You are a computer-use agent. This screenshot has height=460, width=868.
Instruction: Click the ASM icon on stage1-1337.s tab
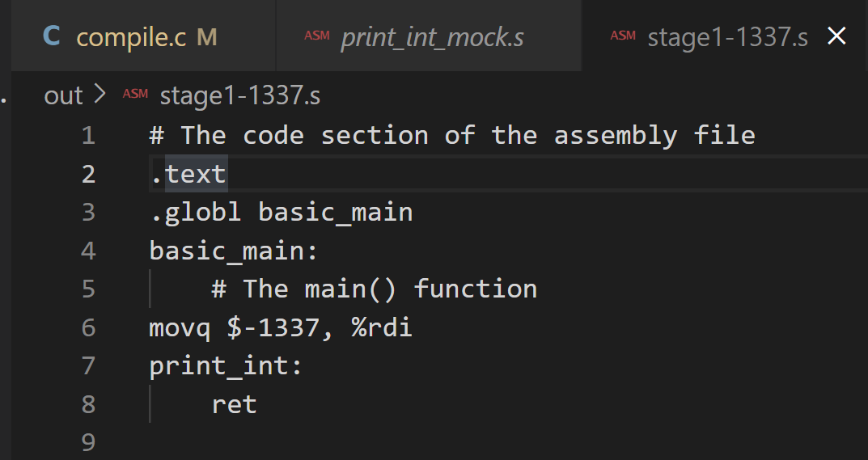[623, 36]
